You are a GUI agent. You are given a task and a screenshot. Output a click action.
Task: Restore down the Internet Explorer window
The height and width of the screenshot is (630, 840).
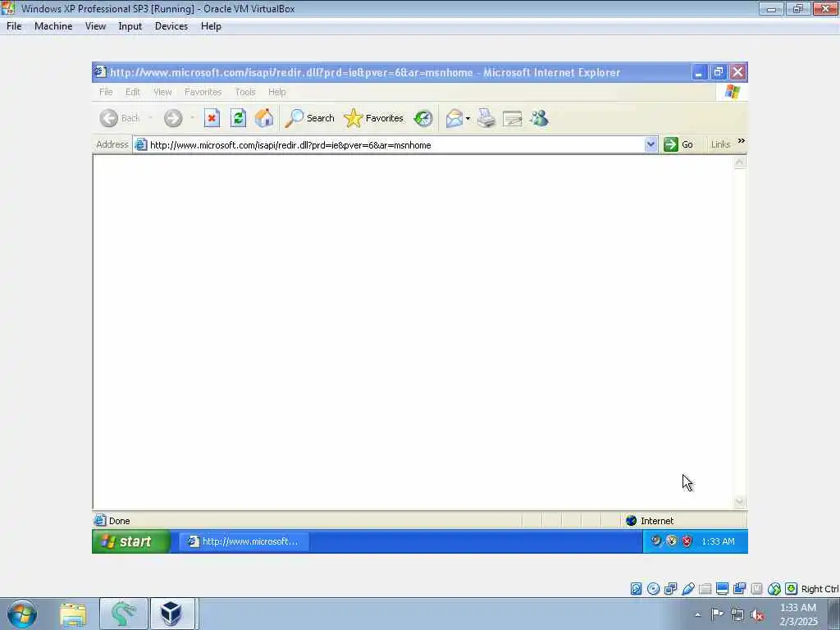pos(719,72)
